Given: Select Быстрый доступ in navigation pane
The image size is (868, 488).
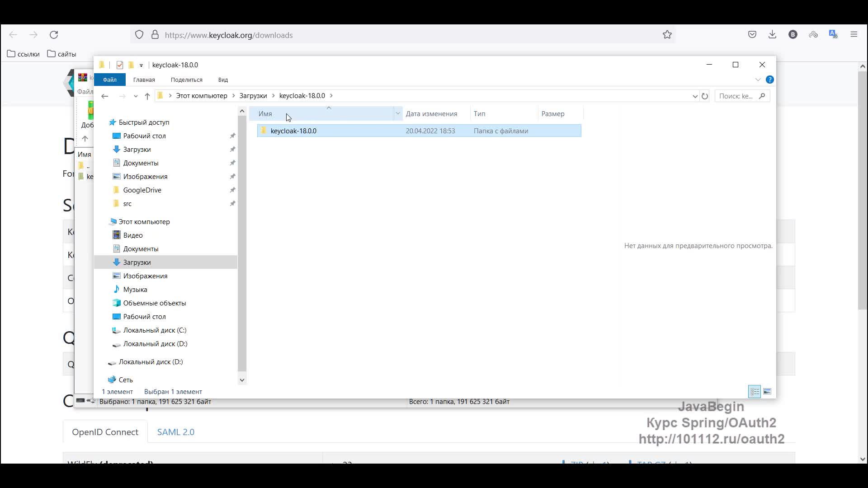Looking at the screenshot, I should point(144,122).
